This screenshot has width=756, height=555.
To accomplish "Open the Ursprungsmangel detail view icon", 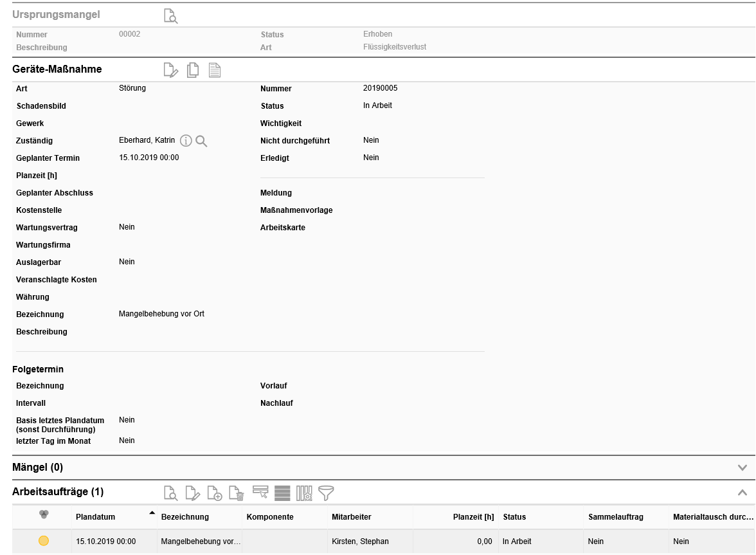I will (170, 16).
